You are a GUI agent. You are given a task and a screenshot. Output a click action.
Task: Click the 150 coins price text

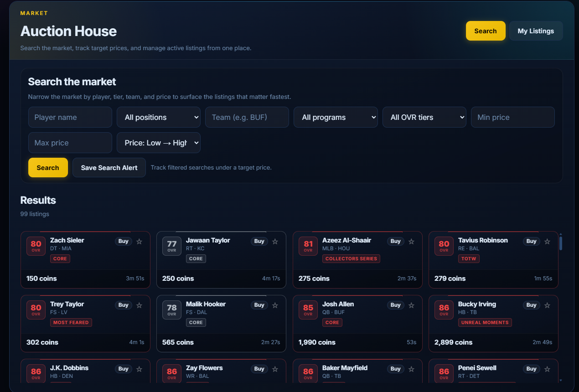coord(41,279)
